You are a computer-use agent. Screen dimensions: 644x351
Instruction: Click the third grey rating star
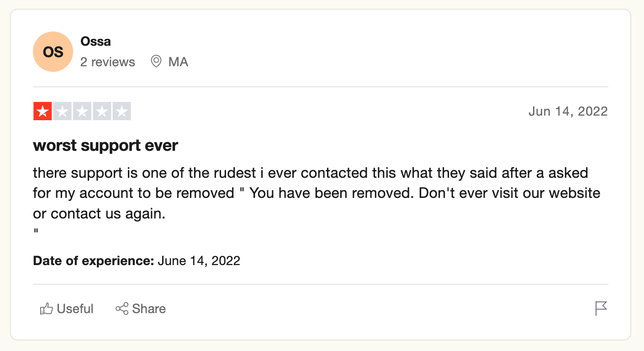(x=82, y=111)
